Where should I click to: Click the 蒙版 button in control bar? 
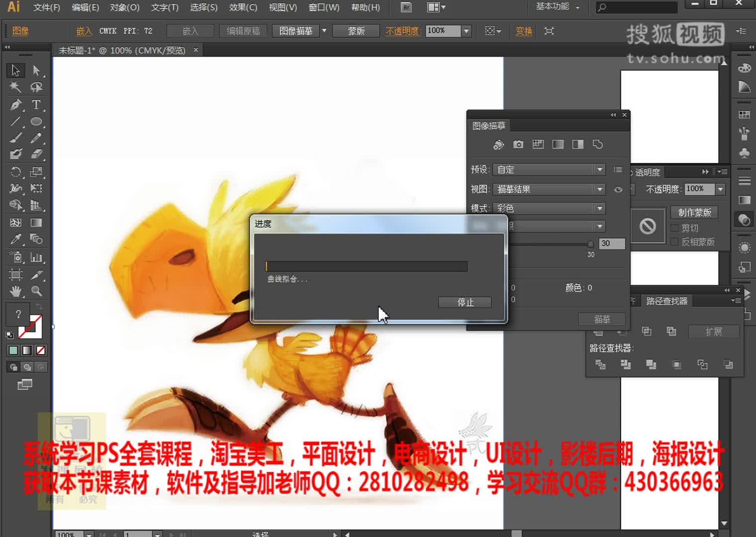click(356, 31)
